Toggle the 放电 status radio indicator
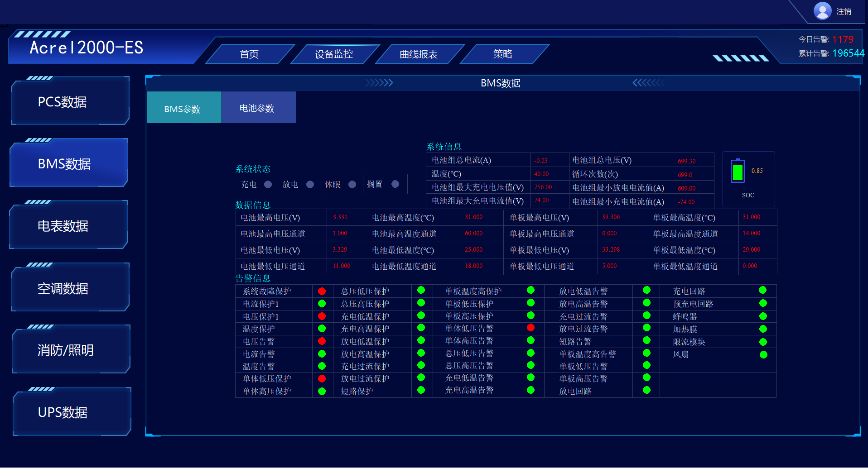The height and width of the screenshot is (468, 868). 310,184
